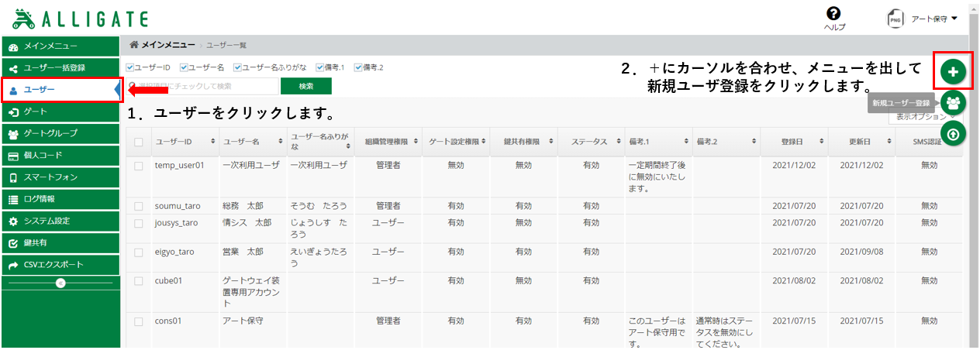Toggle the 備考.2 search checkbox
Viewport: 980px width, 350px height.
click(358, 67)
